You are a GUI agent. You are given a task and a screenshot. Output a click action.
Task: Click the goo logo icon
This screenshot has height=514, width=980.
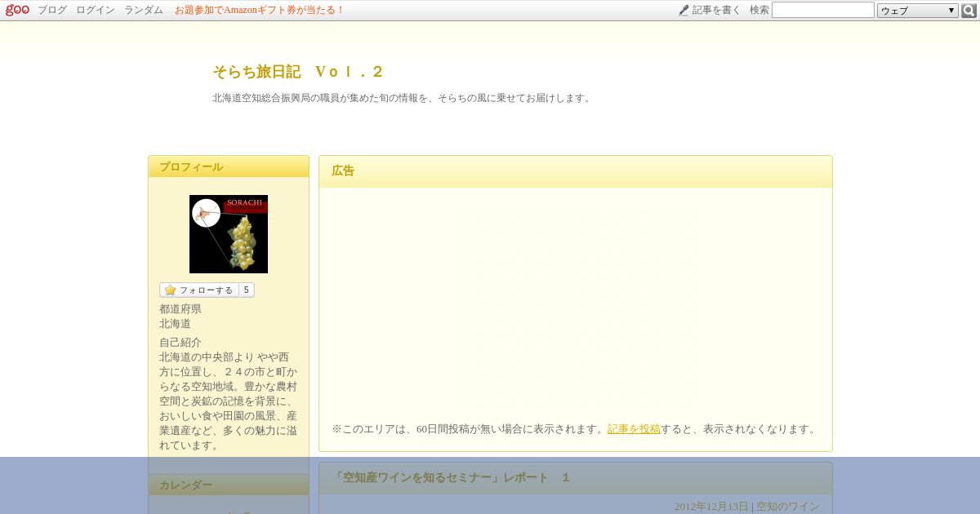point(17,10)
